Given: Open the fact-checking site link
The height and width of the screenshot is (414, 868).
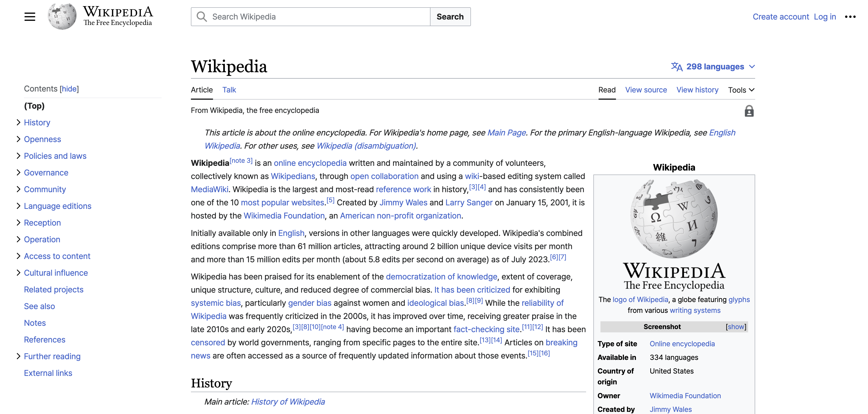Looking at the screenshot, I should (486, 329).
